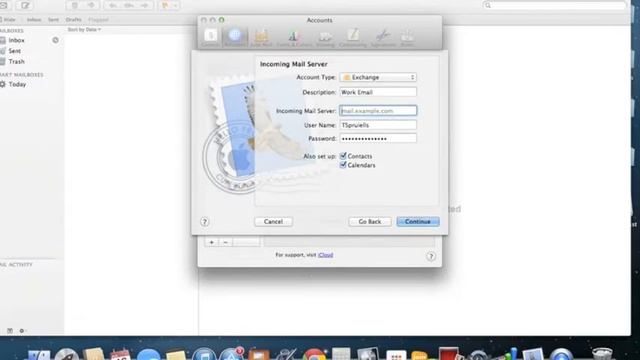Open Launchpad rocket icon in the Dock
The height and width of the screenshot is (360, 640).
click(x=67, y=354)
